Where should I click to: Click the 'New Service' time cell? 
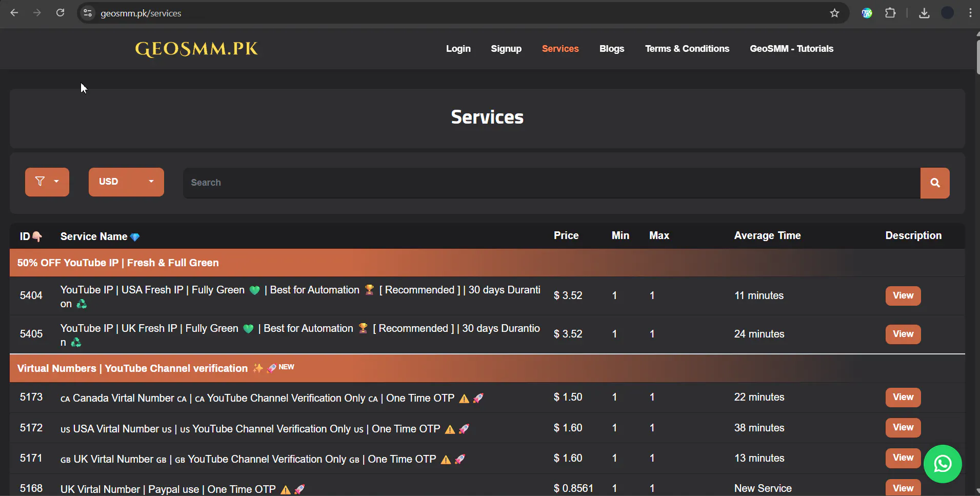(763, 488)
